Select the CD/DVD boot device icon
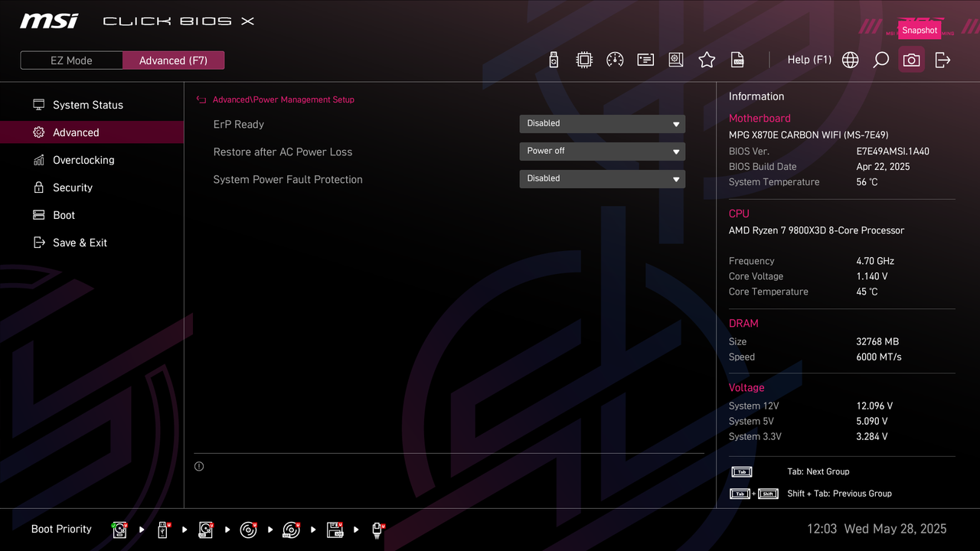 point(248,530)
